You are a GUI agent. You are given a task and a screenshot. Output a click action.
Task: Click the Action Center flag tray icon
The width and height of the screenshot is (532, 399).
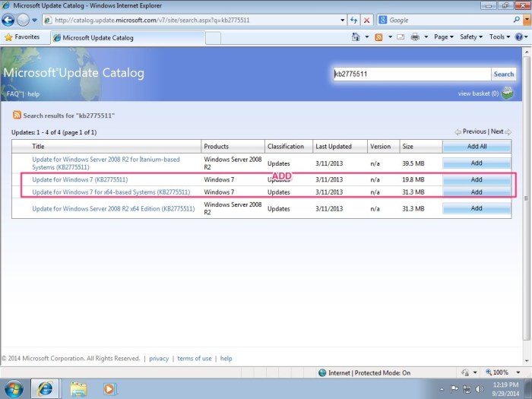click(x=454, y=389)
